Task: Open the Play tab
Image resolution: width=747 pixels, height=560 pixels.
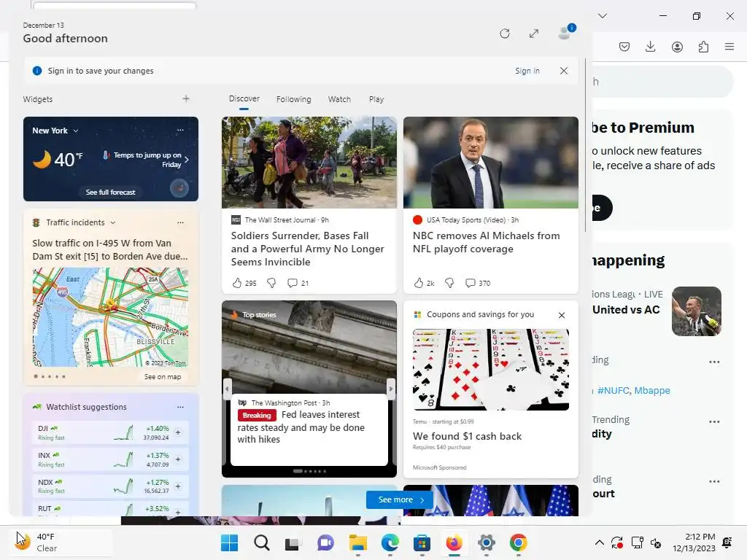Action: coord(376,99)
